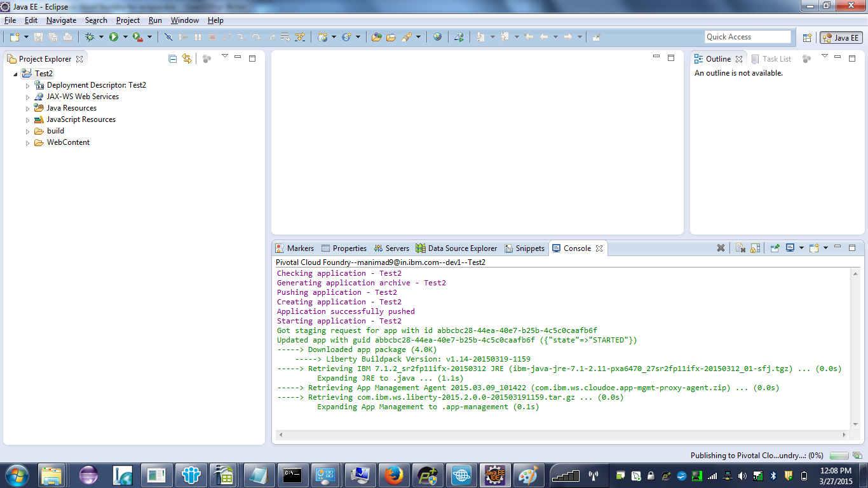Viewport: 868px width, 488px height.
Task: Expand the WebContent folder
Action: click(26, 142)
